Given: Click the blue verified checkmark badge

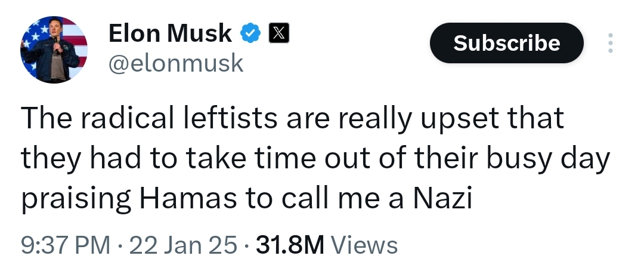Looking at the screenshot, I should (250, 34).
